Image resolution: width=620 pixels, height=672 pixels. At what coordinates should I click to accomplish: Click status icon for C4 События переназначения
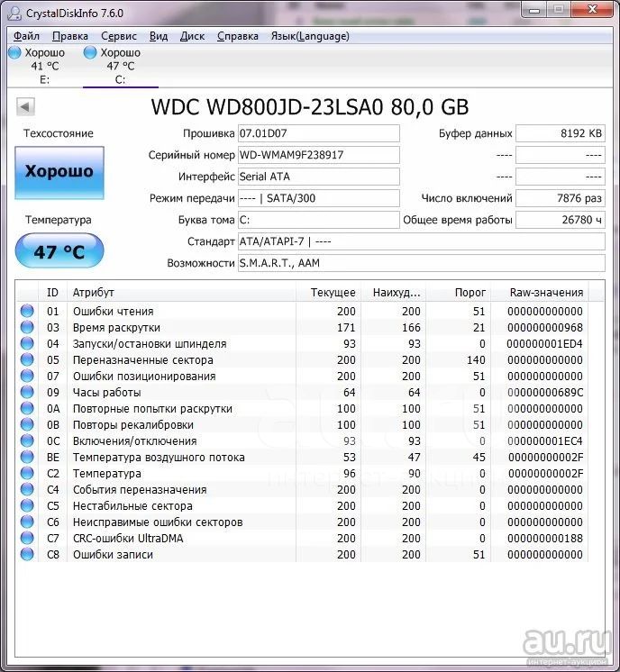click(27, 489)
